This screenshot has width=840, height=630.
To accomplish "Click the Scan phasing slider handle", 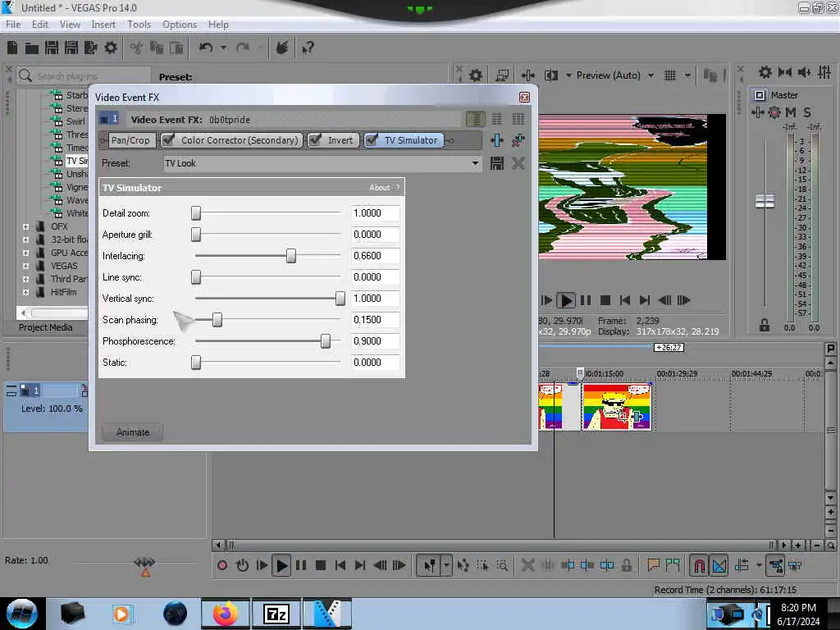I will pyautogui.click(x=217, y=320).
